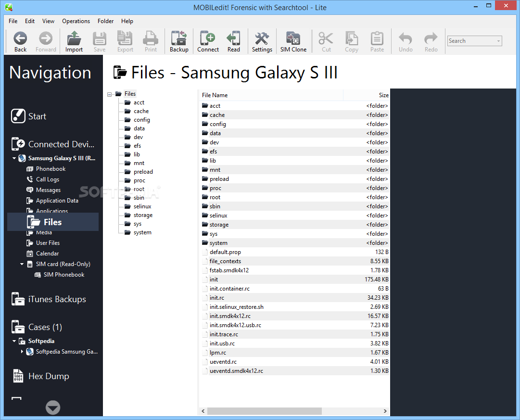
Task: Open the Folder menu
Action: point(105,21)
